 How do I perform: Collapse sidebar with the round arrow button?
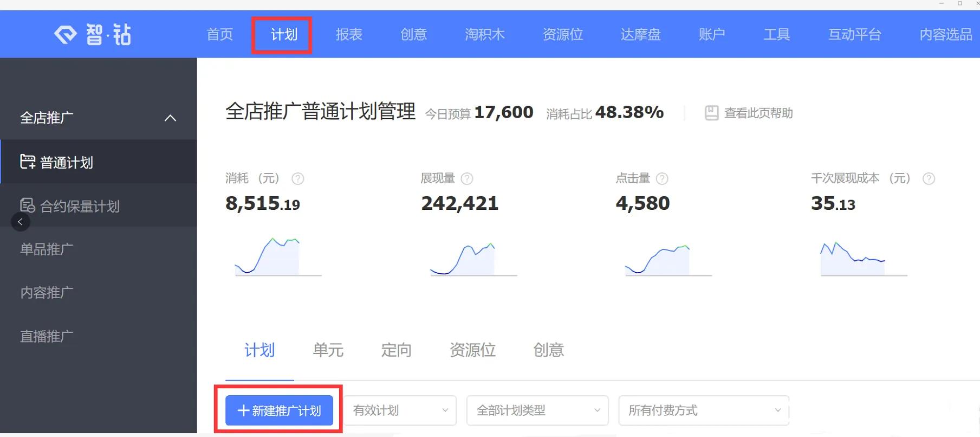coord(21,222)
